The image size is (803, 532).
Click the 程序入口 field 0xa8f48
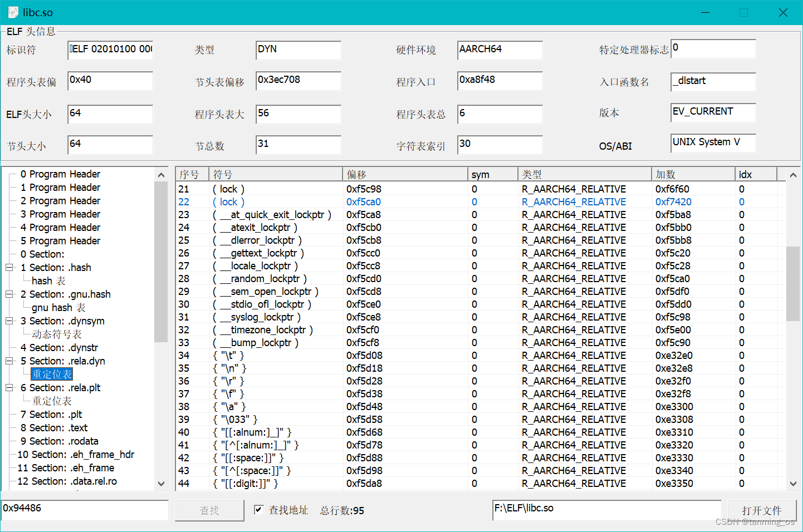pyautogui.click(x=500, y=81)
